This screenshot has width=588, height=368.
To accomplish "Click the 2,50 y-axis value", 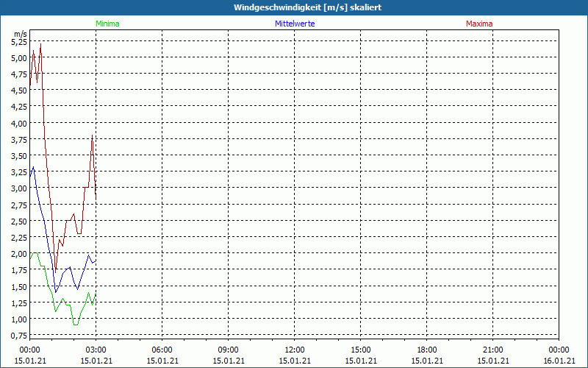I will click(x=19, y=222).
